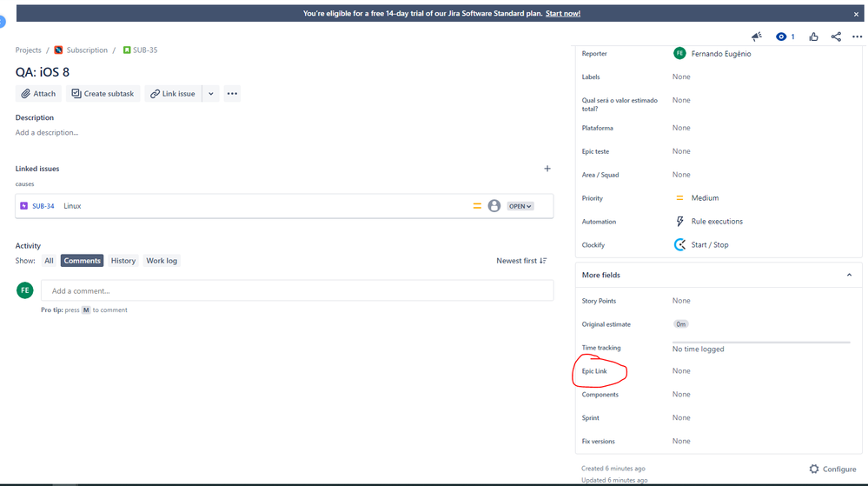Image resolution: width=868 pixels, height=486 pixels.
Task: Click Clockify Start / Stop
Action: [710, 244]
